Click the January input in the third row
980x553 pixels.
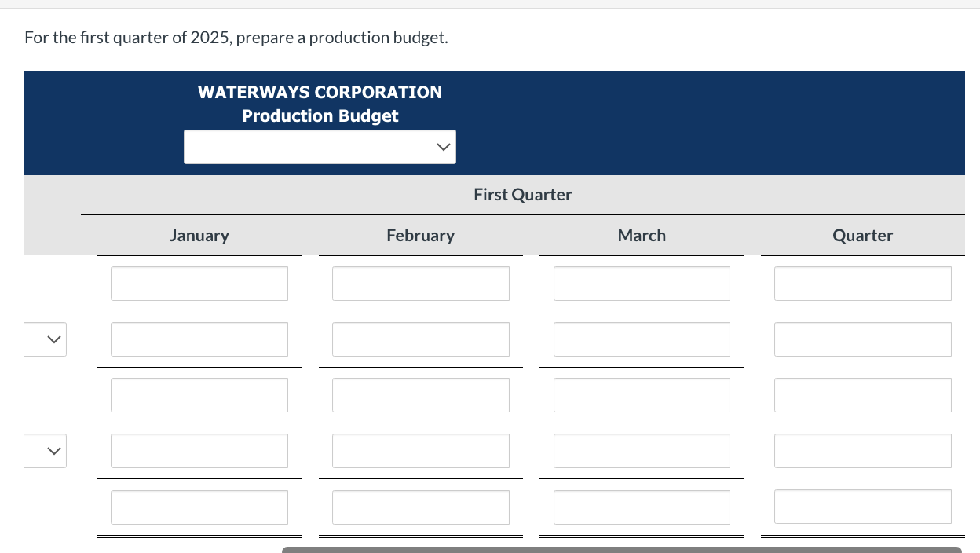199,395
